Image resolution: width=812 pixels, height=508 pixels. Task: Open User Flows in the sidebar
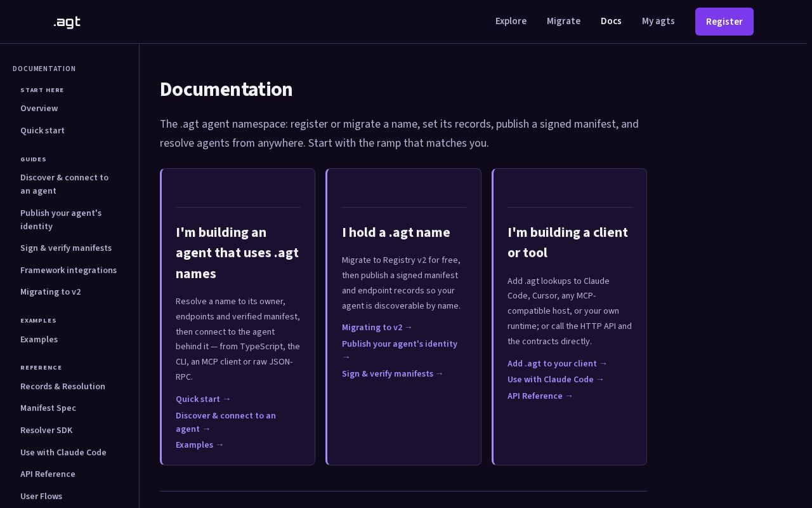(41, 497)
